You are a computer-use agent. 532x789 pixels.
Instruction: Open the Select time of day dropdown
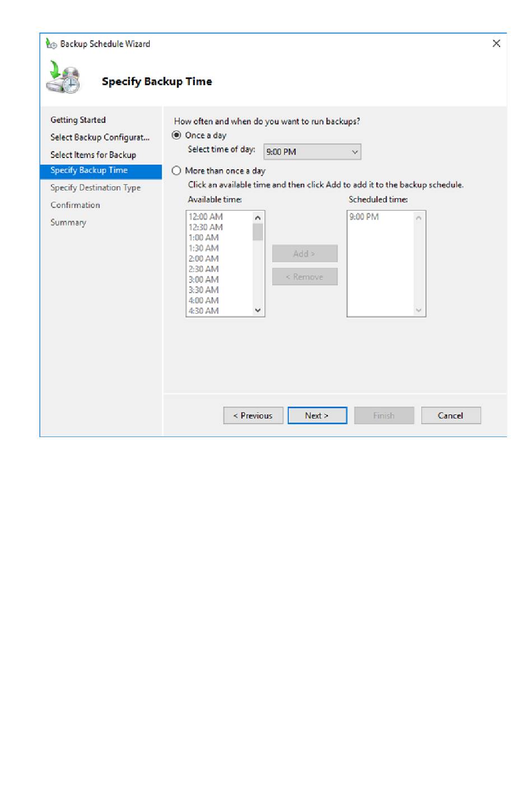coord(312,152)
